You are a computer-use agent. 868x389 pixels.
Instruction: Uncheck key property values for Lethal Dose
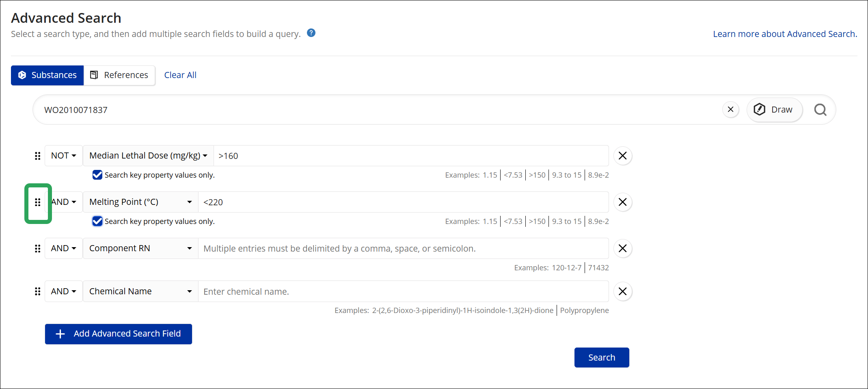point(97,175)
